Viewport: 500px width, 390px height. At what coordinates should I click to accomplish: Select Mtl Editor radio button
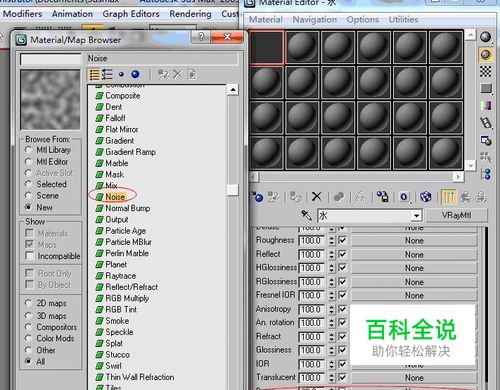28,162
